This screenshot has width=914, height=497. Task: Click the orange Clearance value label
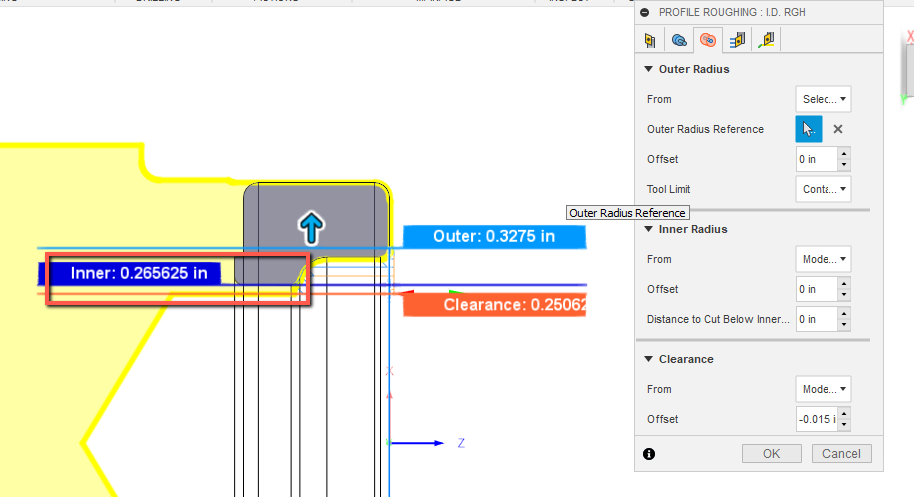tap(494, 305)
